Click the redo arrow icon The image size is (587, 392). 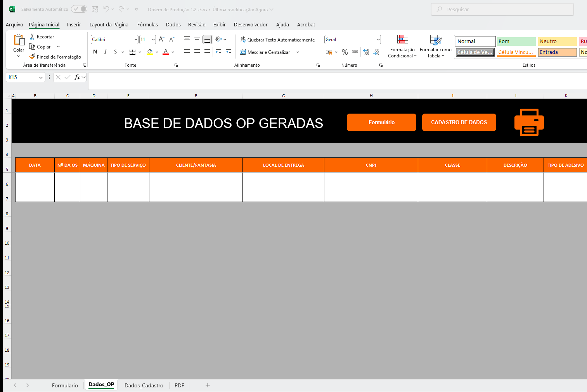click(x=121, y=9)
